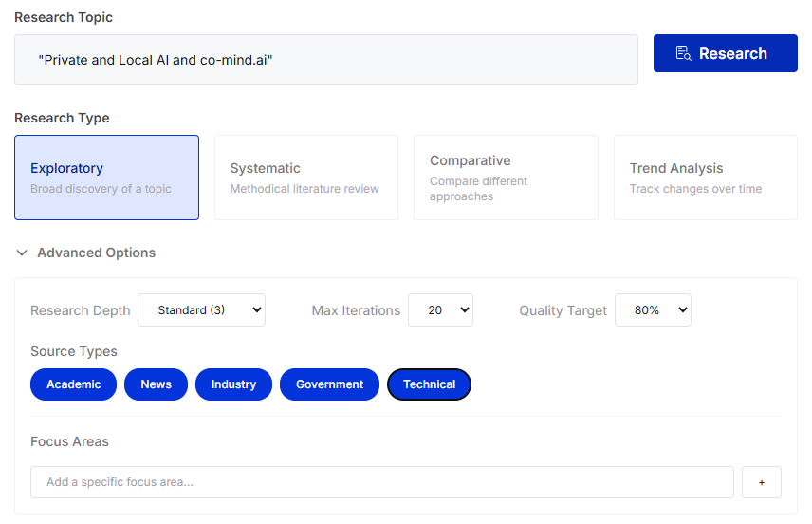This screenshot has height=524, width=812.
Task: Select the Systematic research type card
Action: [x=306, y=178]
